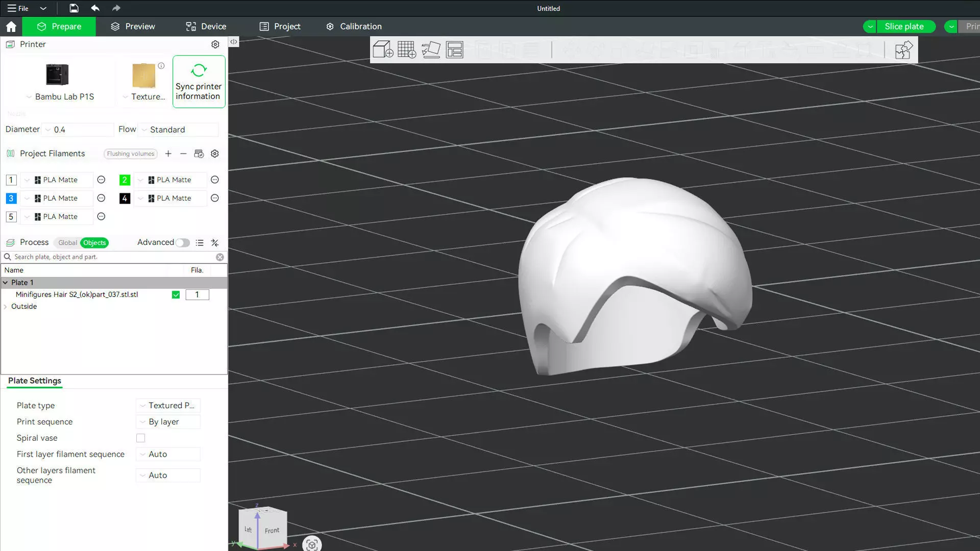Click the Add model cube icon
Screen dimensions: 980x551
pos(382,49)
